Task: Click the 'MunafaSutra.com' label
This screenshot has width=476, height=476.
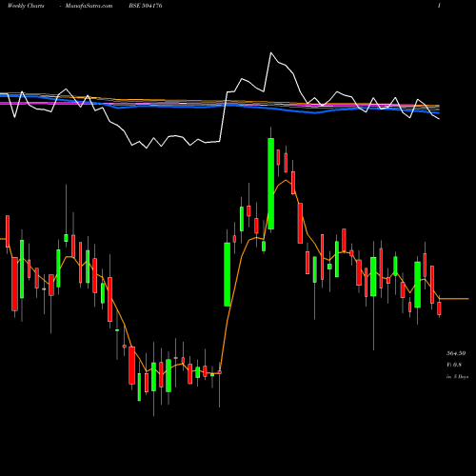Action: click(x=89, y=6)
